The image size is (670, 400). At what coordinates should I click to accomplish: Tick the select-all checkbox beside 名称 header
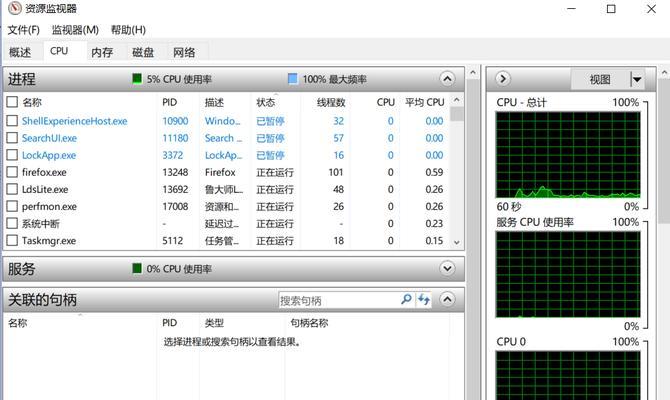12,102
